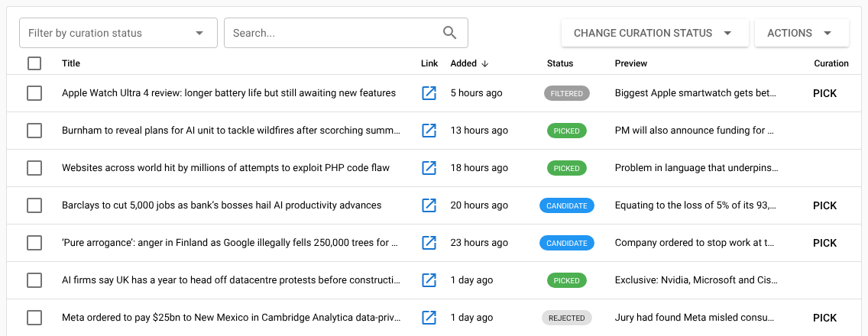The width and height of the screenshot is (868, 336).
Task: Click title 'Meta ordered to pay $25bn'
Action: click(231, 318)
